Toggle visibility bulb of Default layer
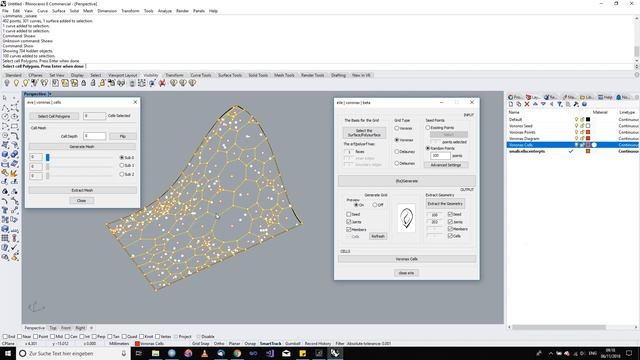 (x=576, y=120)
